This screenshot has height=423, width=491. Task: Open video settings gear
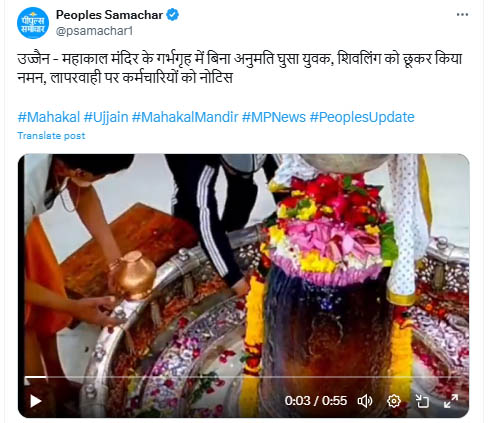tap(394, 401)
